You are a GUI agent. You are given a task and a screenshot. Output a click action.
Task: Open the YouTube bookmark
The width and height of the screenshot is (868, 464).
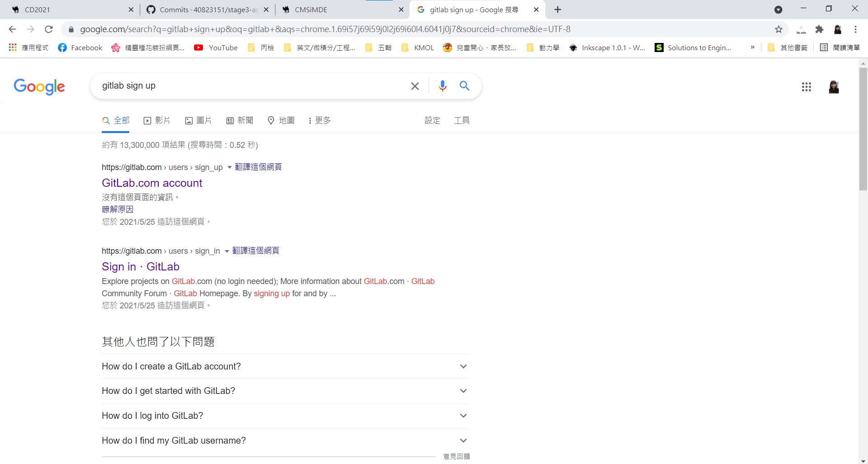point(216,47)
